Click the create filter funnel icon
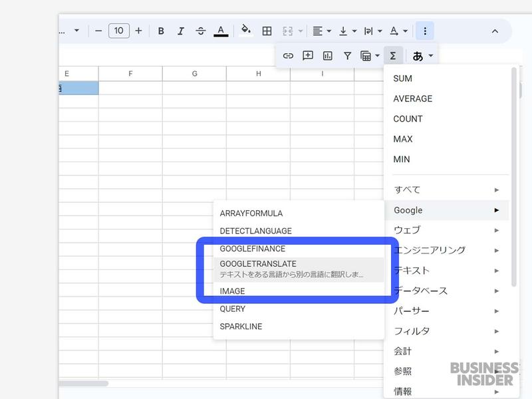 coord(347,56)
